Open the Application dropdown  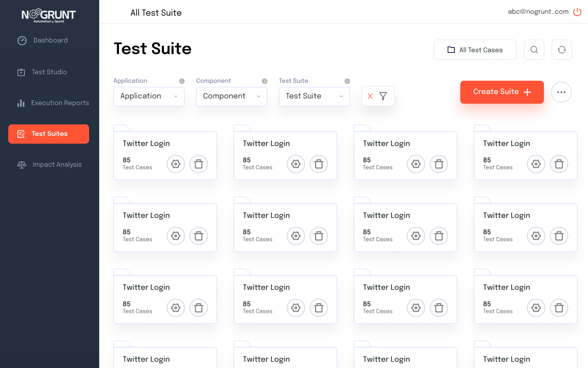coord(149,96)
